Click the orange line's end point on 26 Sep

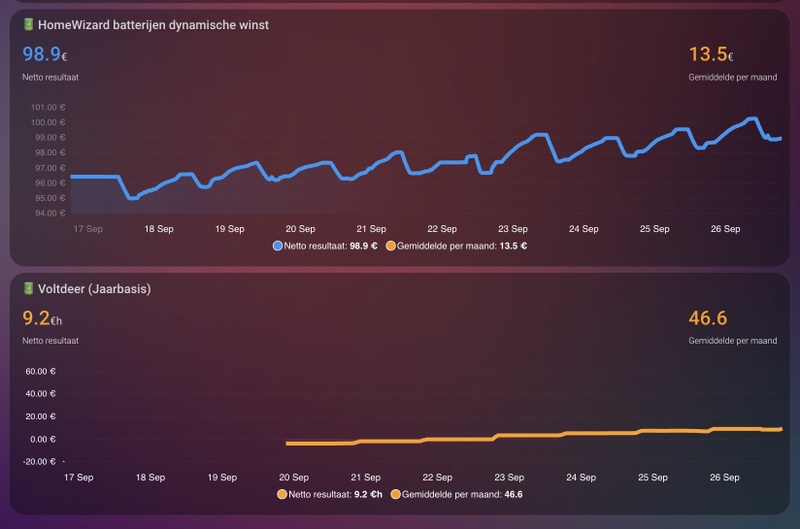click(x=781, y=429)
